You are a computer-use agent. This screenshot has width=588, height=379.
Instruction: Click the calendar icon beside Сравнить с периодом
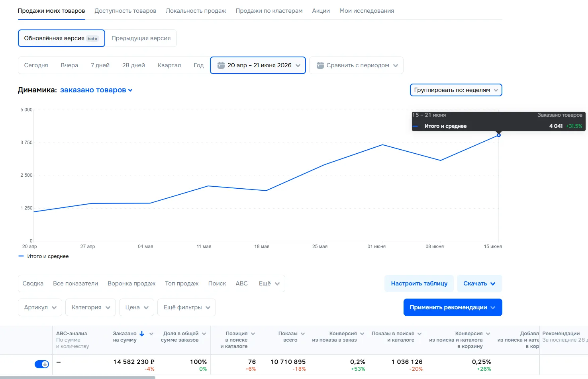pos(320,65)
